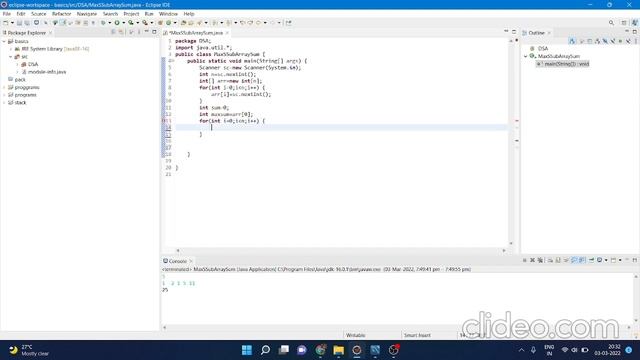Select the pack project

pyautogui.click(x=20, y=80)
